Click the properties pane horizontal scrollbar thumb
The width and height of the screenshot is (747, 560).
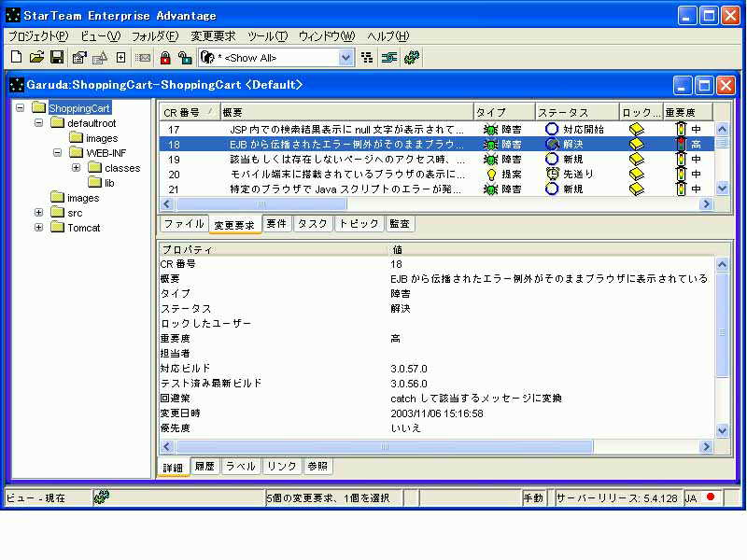tap(385, 447)
